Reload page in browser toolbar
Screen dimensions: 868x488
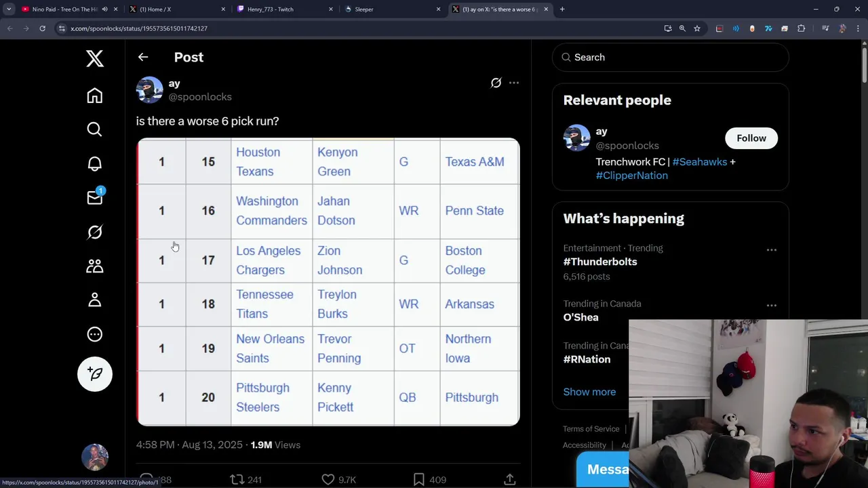click(x=42, y=28)
